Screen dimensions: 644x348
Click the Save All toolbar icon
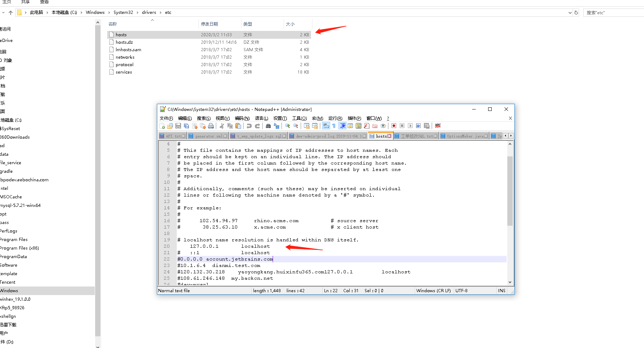186,126
